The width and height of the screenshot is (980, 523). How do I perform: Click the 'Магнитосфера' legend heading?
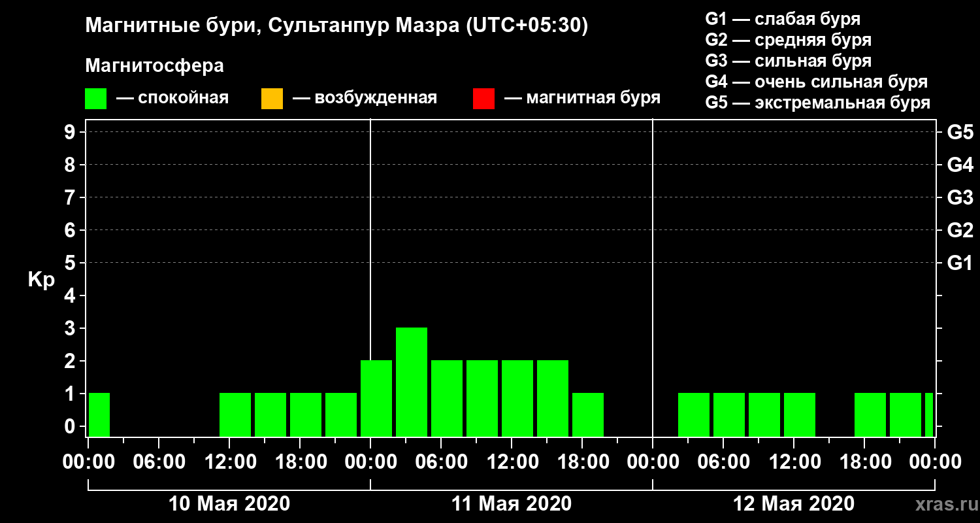(155, 66)
